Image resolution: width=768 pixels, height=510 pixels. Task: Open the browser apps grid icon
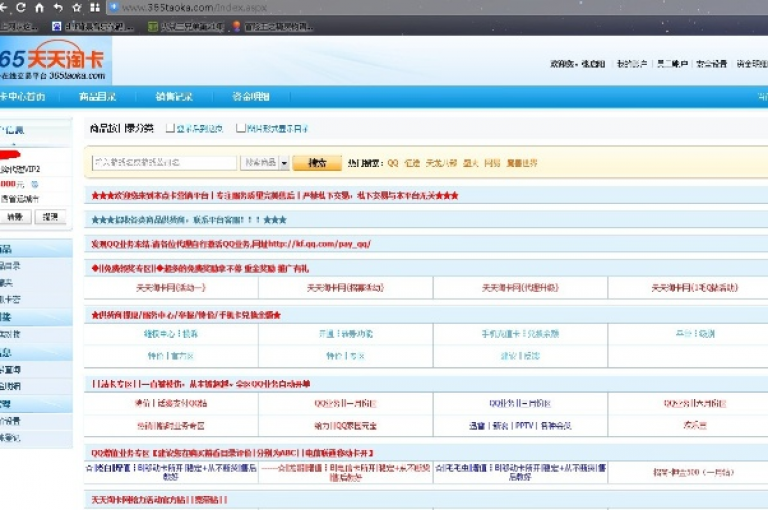tap(95, 8)
